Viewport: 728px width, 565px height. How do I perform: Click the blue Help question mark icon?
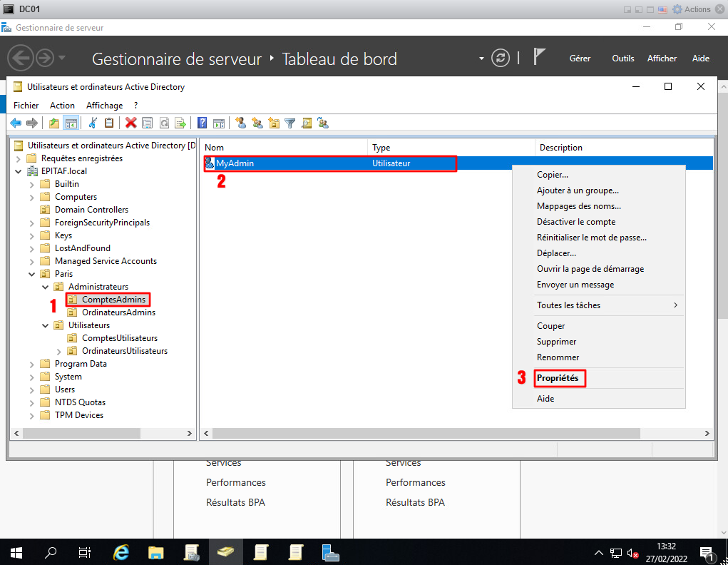(x=202, y=123)
